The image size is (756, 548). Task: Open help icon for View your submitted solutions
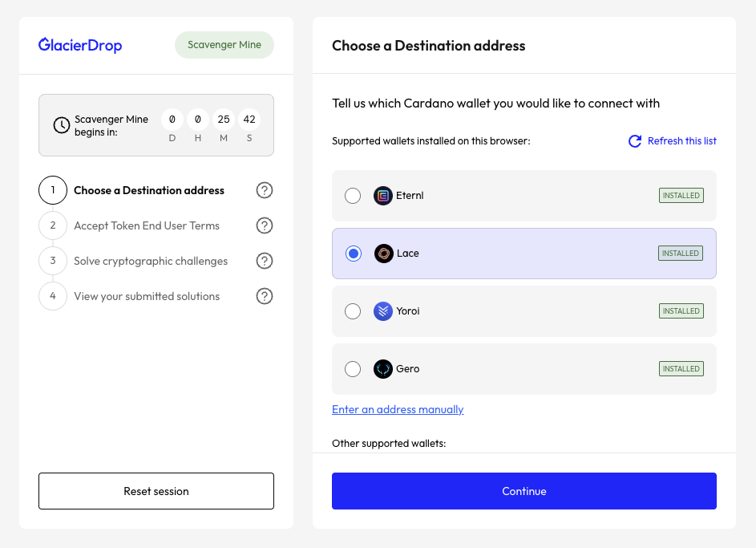coord(265,296)
